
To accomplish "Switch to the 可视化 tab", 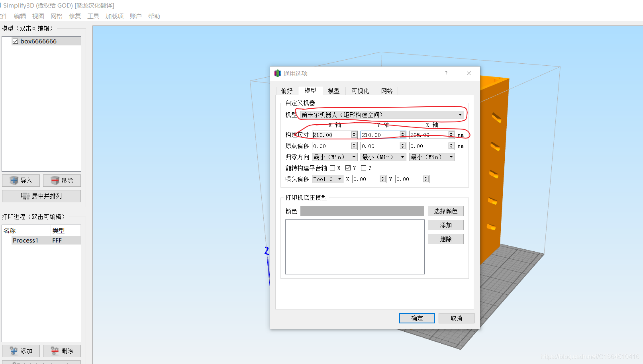I will click(x=360, y=91).
